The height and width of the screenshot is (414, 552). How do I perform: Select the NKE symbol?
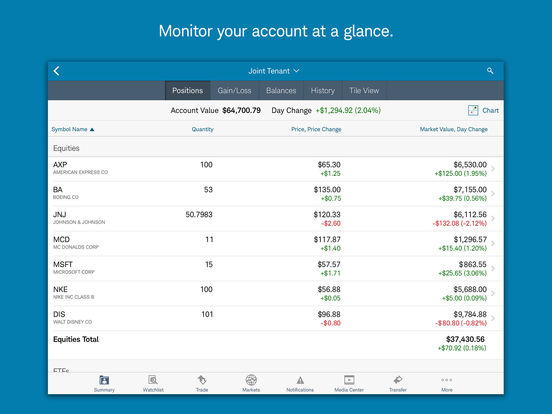pyautogui.click(x=60, y=289)
